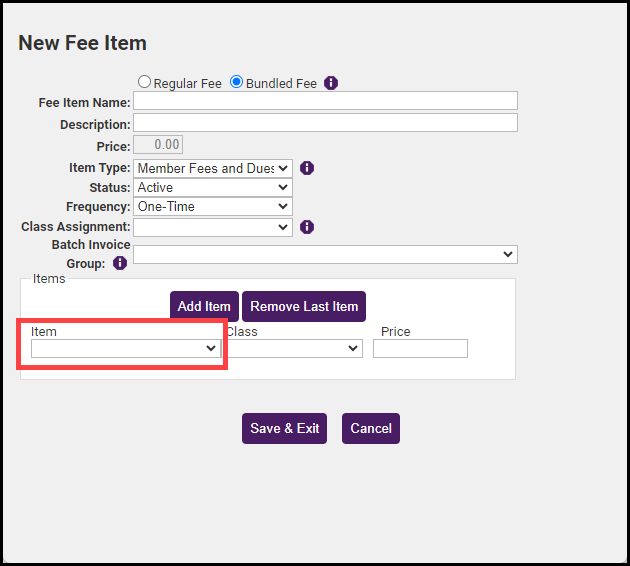Open the Frequency dropdown
Screen dimensions: 630x566
pyautogui.click(x=212, y=207)
